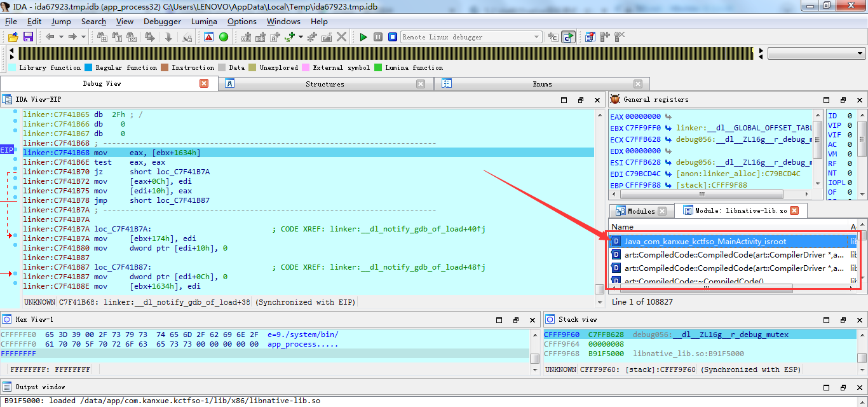The width and height of the screenshot is (868, 407).
Task: Toggle breakpoint dot at mov [ebx+174h], edi
Action: point(15,235)
